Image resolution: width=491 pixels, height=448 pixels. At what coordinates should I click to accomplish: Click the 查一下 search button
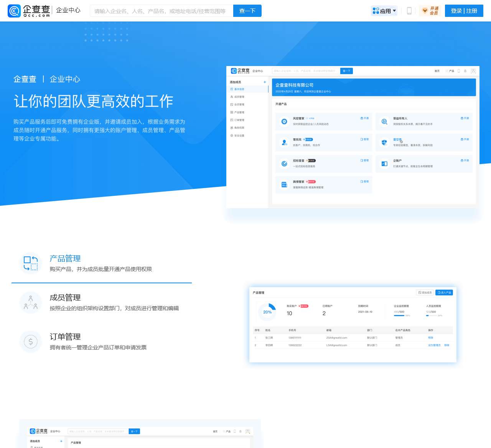(247, 11)
